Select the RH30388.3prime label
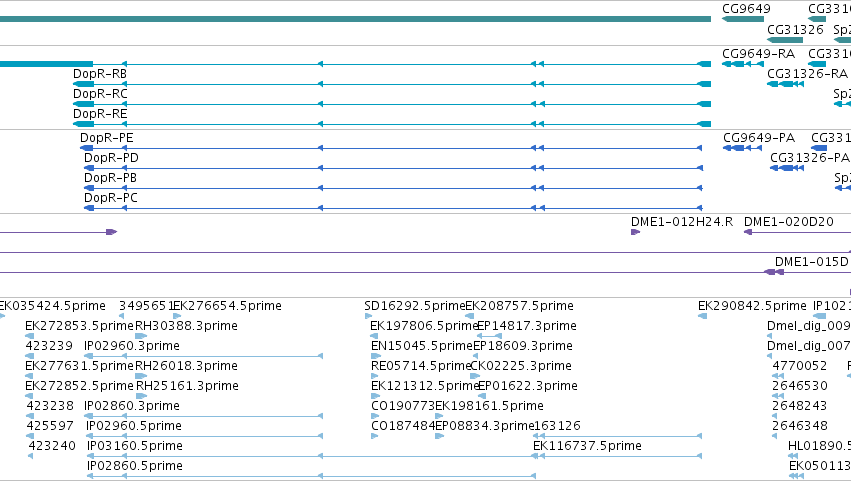This screenshot has height=481, width=851. pos(186,326)
